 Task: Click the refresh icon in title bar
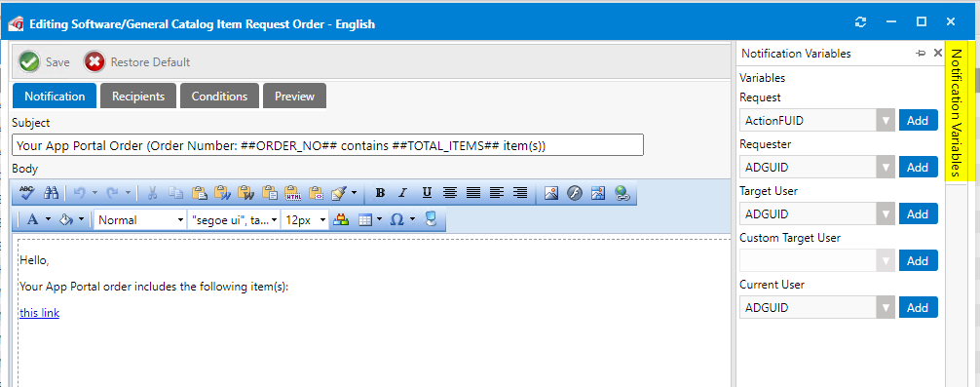click(x=860, y=22)
